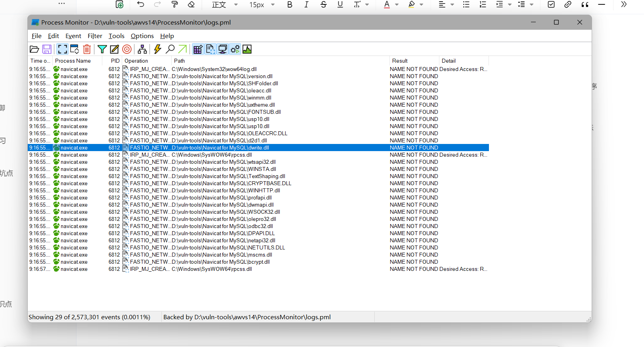Click the Find magnifying glass icon
644x347 pixels.
[170, 49]
